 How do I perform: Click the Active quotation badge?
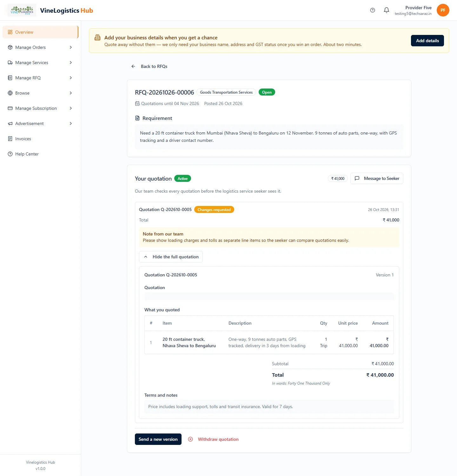(x=182, y=179)
